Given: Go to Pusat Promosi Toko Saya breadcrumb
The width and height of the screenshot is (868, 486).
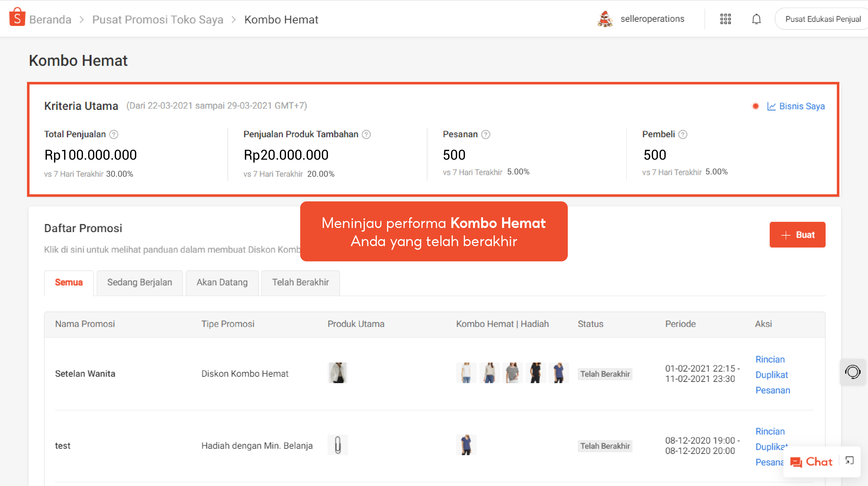Looking at the screenshot, I should 158,20.
